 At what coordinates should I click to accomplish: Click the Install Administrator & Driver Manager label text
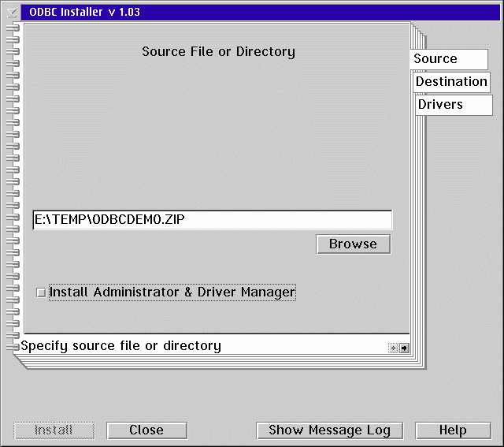pos(172,292)
